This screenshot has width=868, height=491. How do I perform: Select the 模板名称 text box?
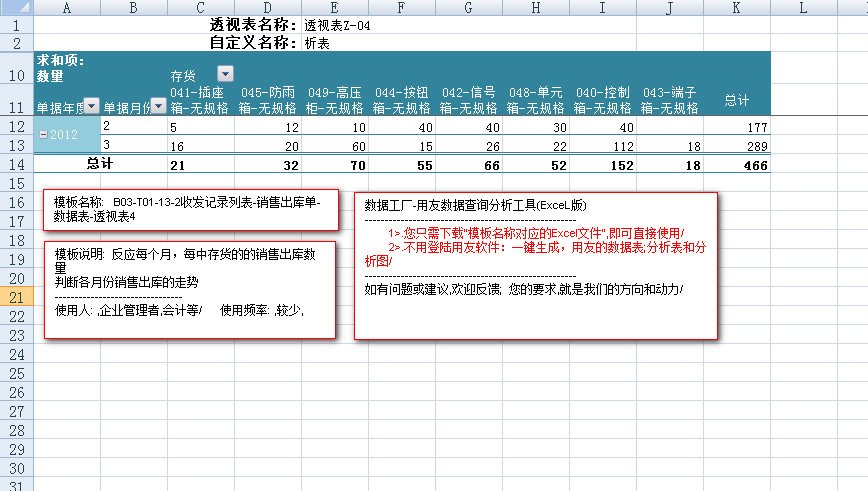click(191, 208)
